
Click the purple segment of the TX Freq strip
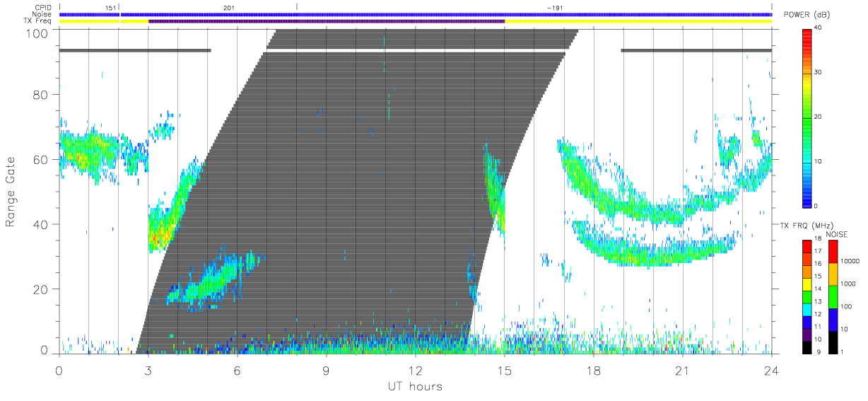[327, 21]
